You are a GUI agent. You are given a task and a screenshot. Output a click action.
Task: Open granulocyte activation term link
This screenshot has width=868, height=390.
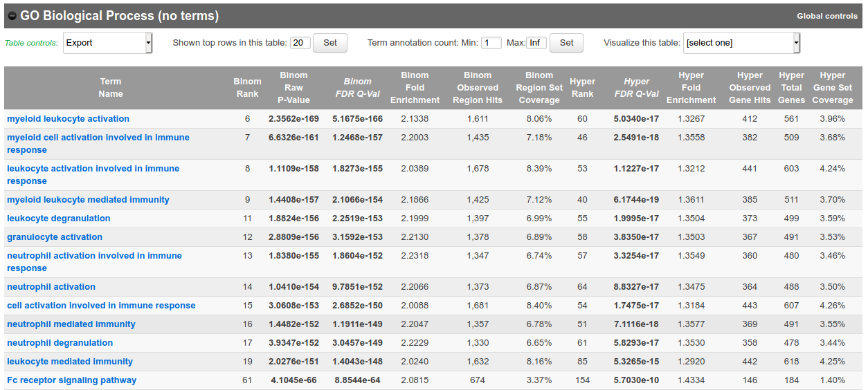coord(55,237)
